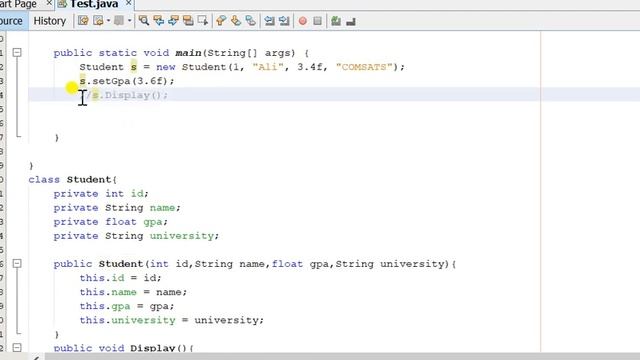Click the word "main" in the method signature

pyautogui.click(x=188, y=53)
